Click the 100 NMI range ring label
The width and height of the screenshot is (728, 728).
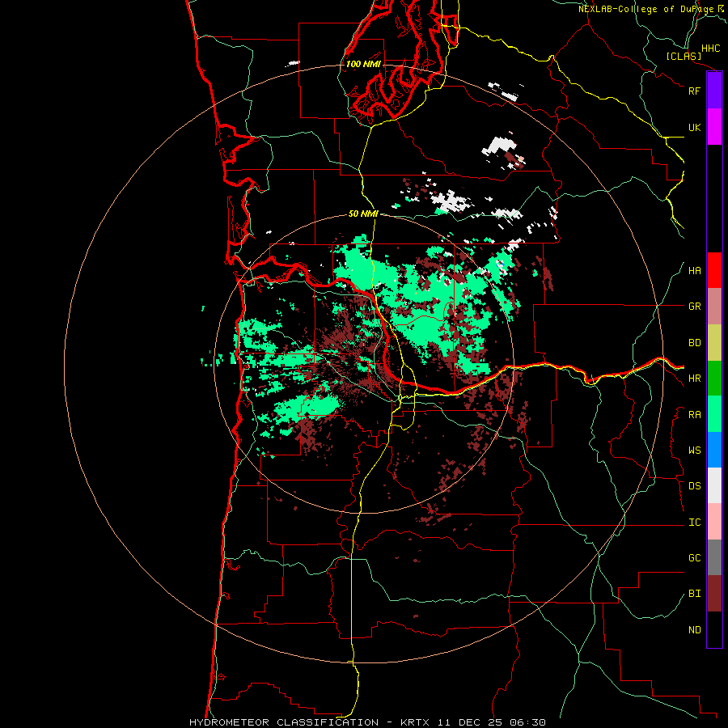point(363,64)
